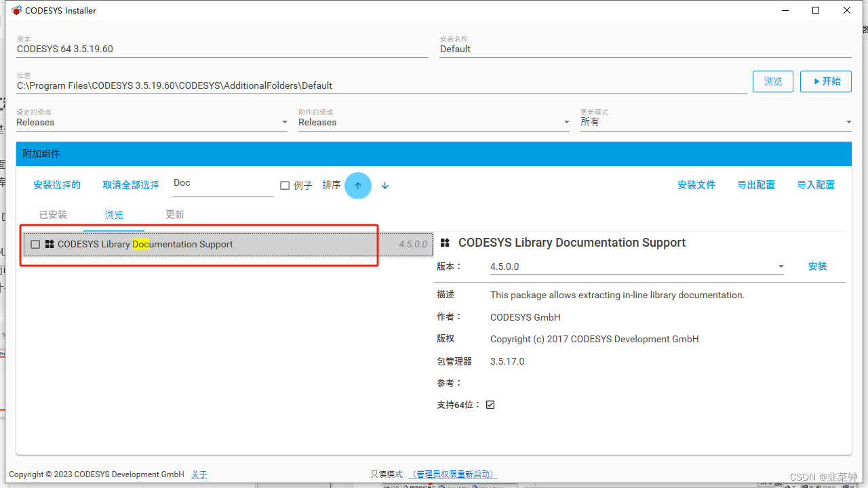
Task: Click the 4.5.0.0 version text in list row
Action: (413, 245)
